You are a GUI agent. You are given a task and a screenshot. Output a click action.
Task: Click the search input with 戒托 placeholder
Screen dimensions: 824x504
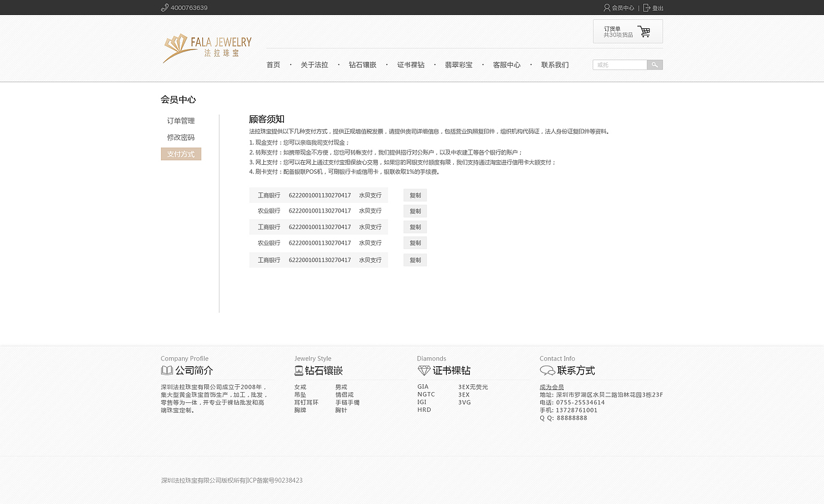[x=620, y=64]
